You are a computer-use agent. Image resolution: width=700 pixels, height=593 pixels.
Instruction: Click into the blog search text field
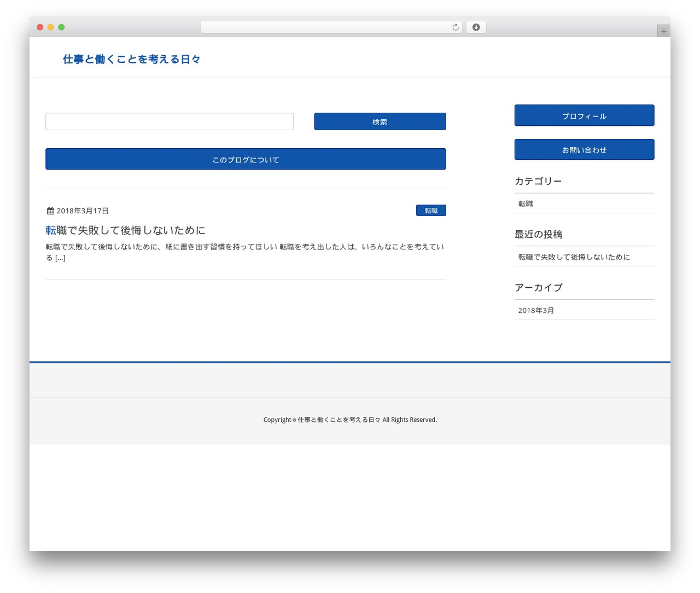[x=170, y=121]
